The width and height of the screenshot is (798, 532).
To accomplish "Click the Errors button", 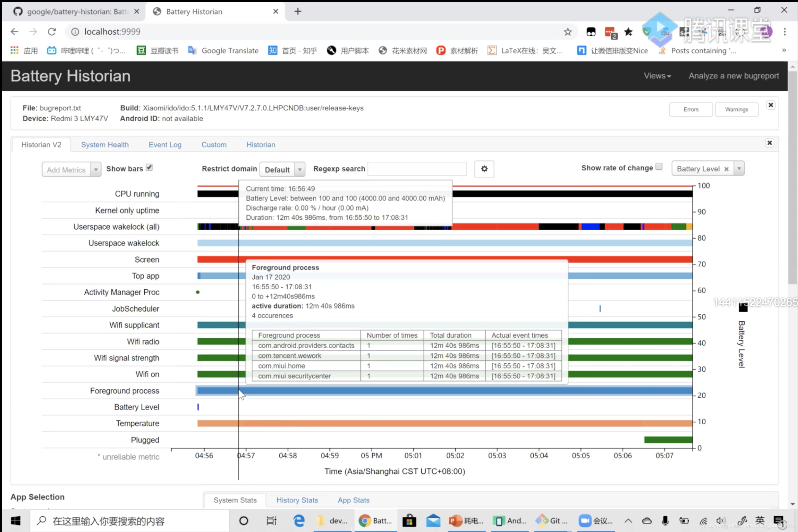I will click(x=691, y=110).
